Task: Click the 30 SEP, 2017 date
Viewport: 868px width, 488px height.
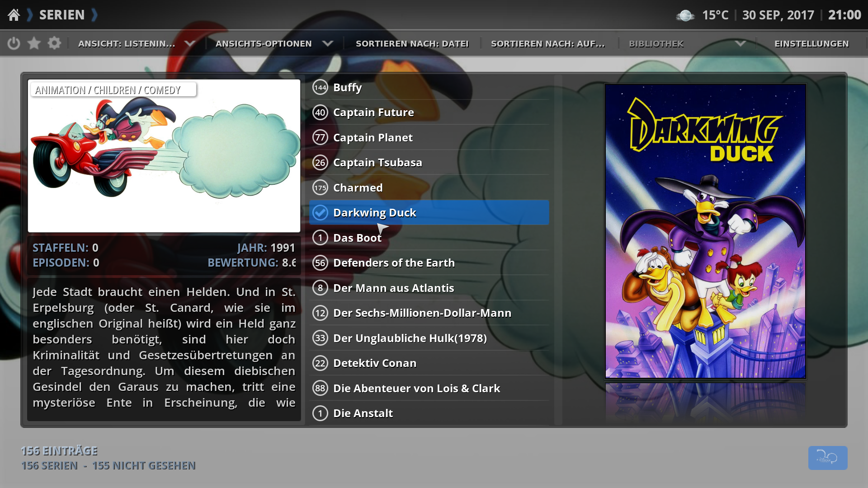Action: pyautogui.click(x=778, y=15)
